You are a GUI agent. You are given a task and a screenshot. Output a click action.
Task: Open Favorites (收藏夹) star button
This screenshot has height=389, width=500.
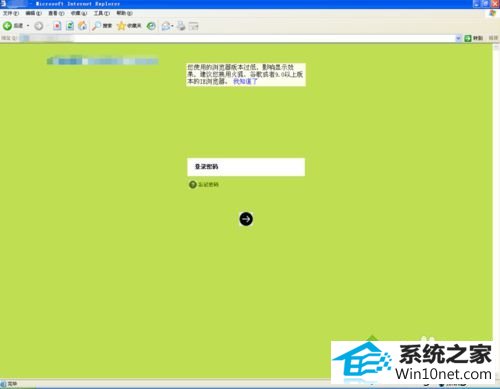tap(129, 26)
